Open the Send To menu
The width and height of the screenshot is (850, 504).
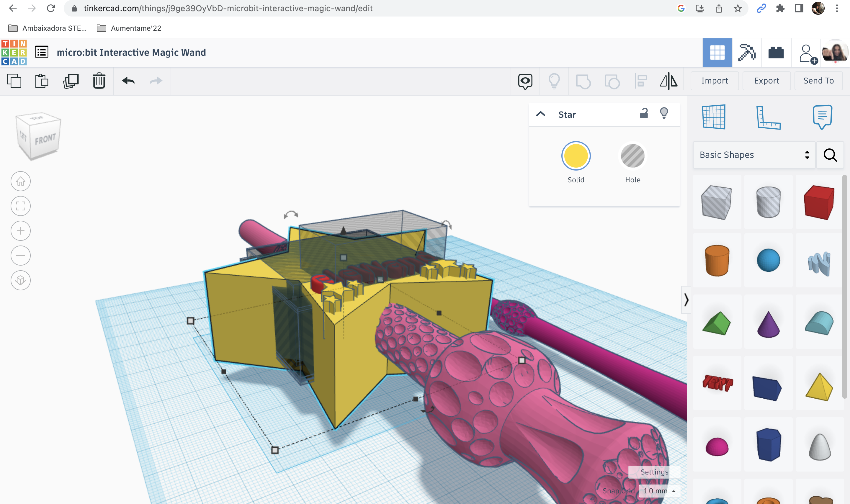(818, 81)
